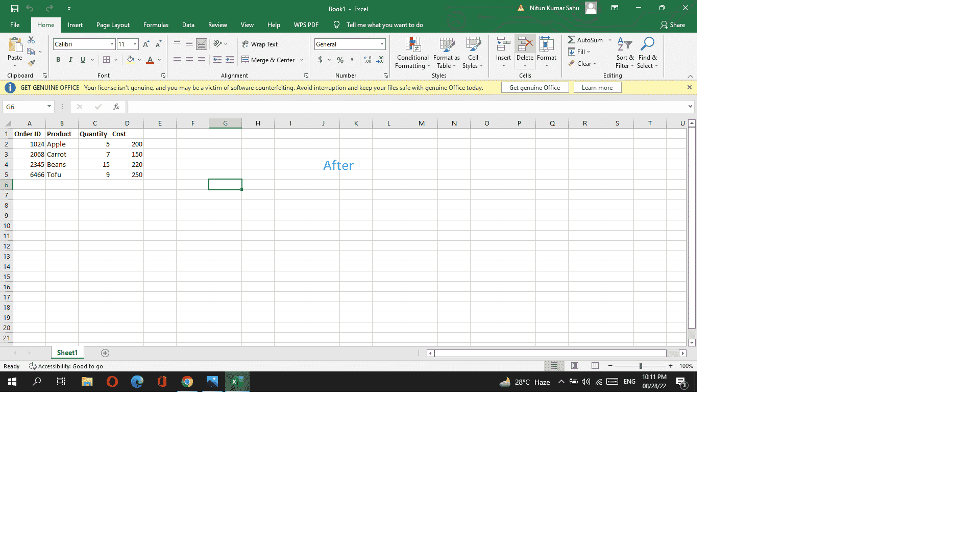The width and height of the screenshot is (980, 551).
Task: Expand the Font dropdown list
Action: pos(111,44)
